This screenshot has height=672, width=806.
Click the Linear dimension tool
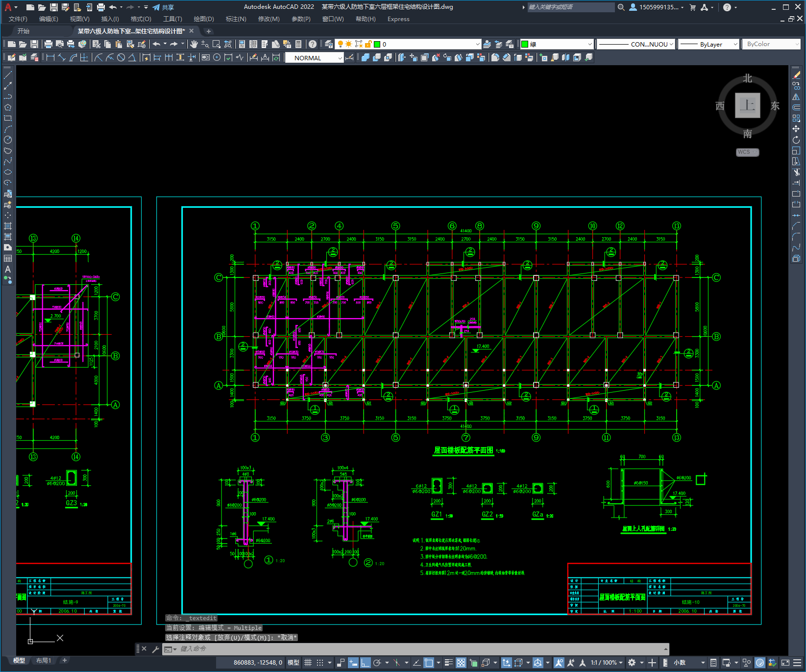pos(50,57)
